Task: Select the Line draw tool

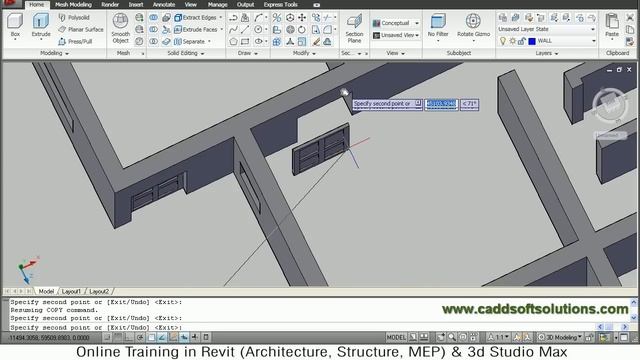Action: [245, 29]
